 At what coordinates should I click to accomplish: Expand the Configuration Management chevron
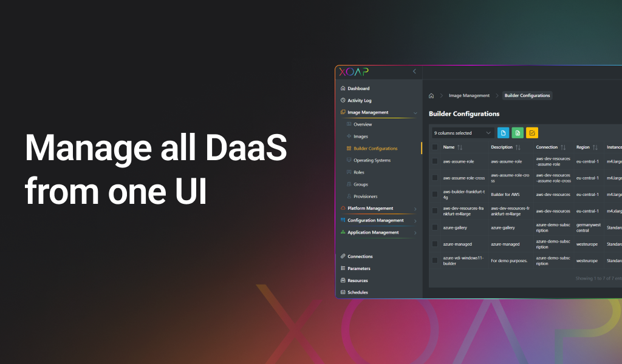[415, 221]
